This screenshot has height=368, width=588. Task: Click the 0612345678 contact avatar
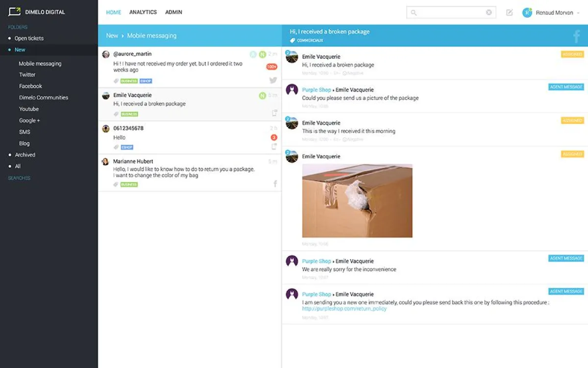(105, 129)
